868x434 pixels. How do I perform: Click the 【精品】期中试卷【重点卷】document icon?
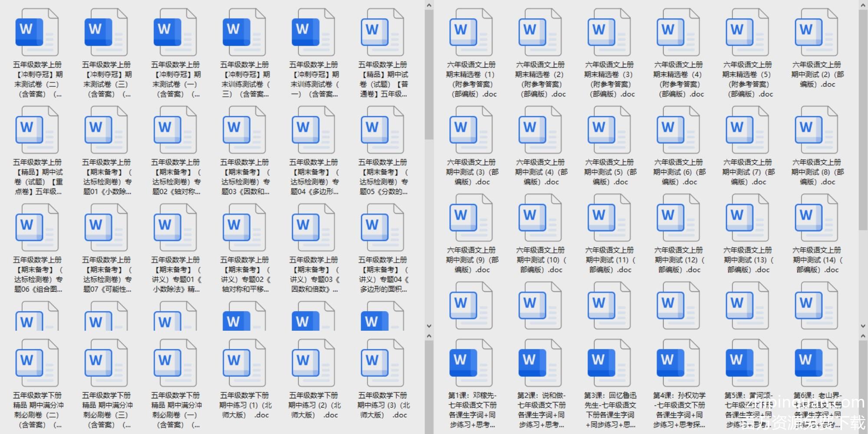pos(37,130)
